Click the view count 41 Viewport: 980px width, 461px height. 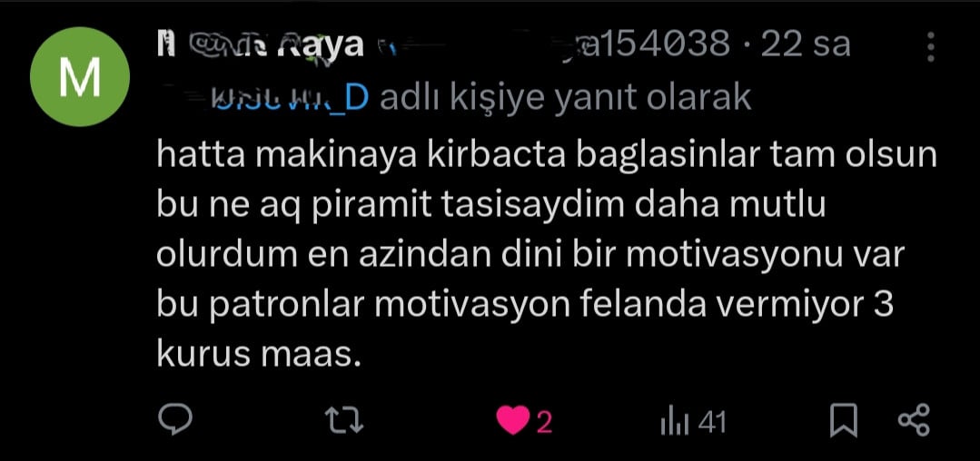coord(712,423)
